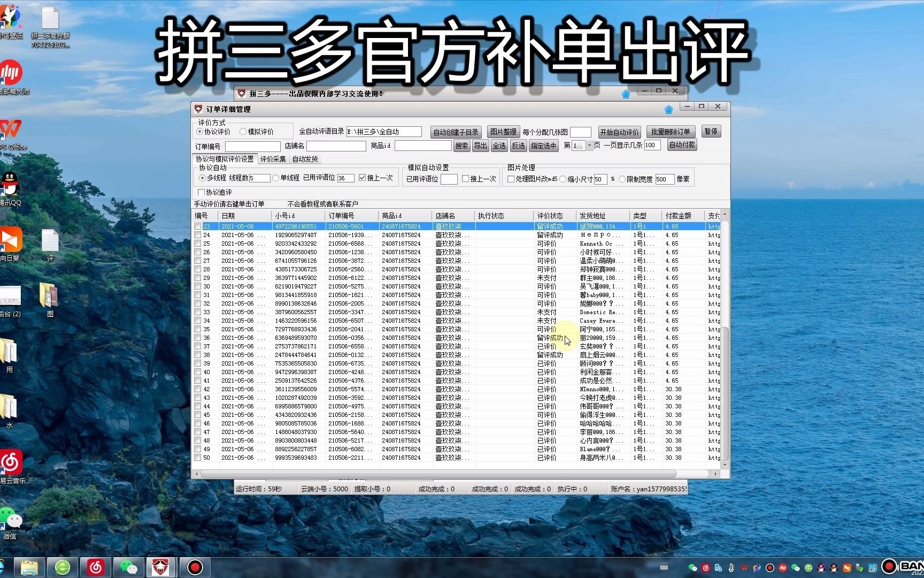Switch to 协议与模拟评价设置 tab
This screenshot has width=924, height=578.
[225, 159]
